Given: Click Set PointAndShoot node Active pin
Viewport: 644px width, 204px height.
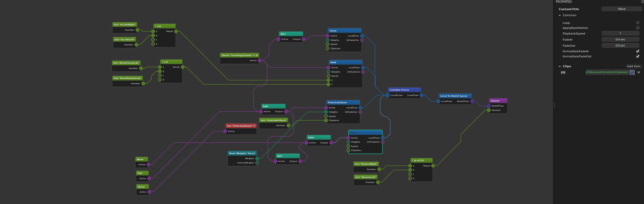Looking at the screenshot, I should click(225, 131).
